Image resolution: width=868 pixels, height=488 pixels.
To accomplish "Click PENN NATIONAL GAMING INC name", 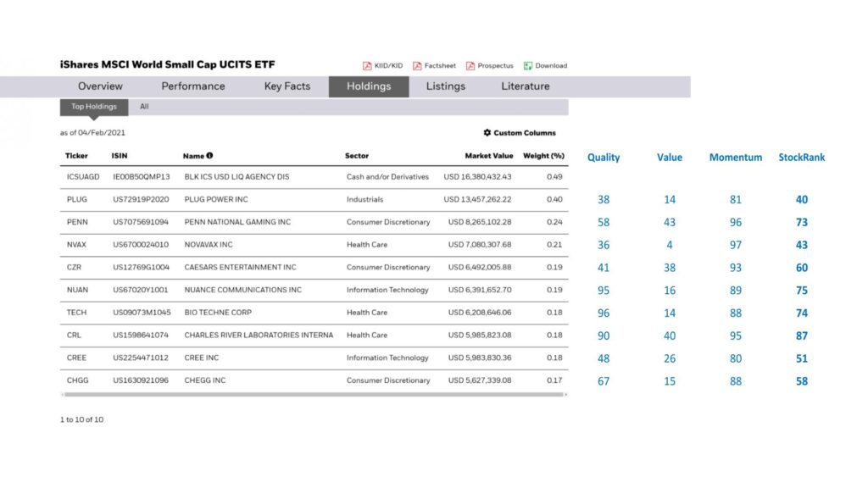I will click(237, 223).
